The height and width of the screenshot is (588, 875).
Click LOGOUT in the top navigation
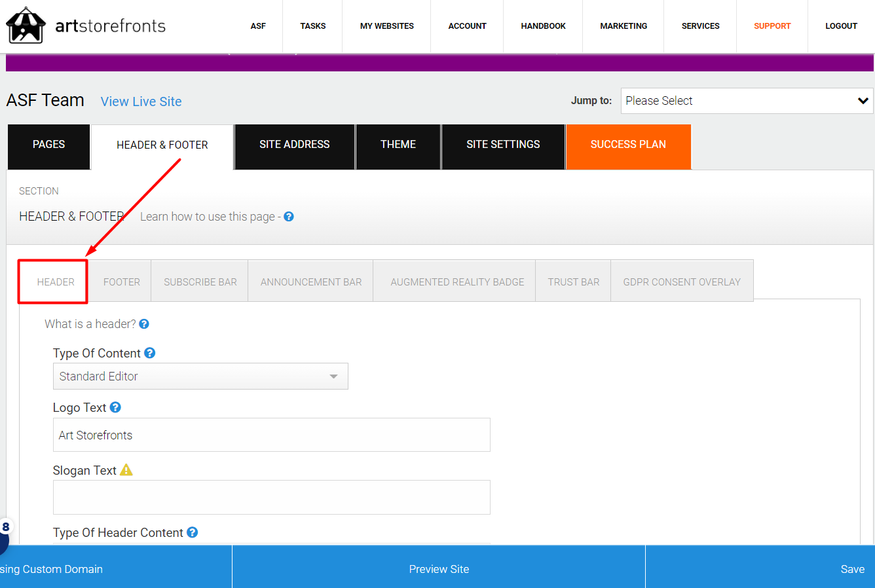[x=842, y=26]
